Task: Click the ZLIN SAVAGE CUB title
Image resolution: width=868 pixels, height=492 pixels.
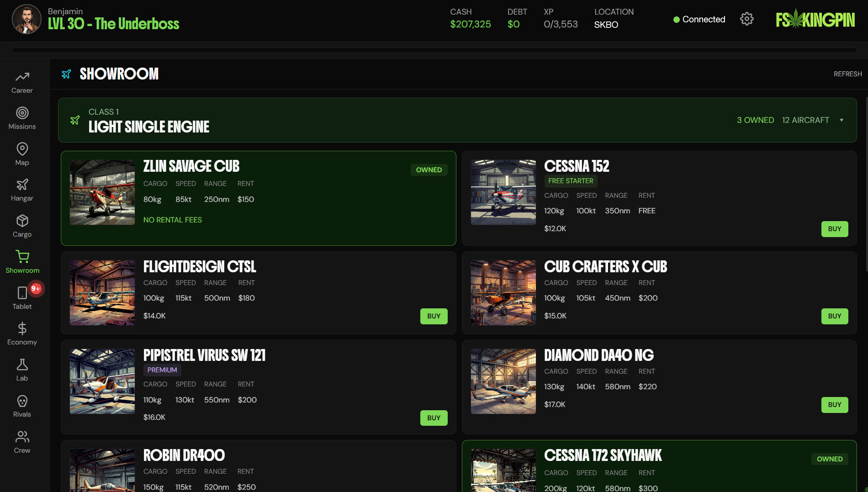Action: (191, 166)
